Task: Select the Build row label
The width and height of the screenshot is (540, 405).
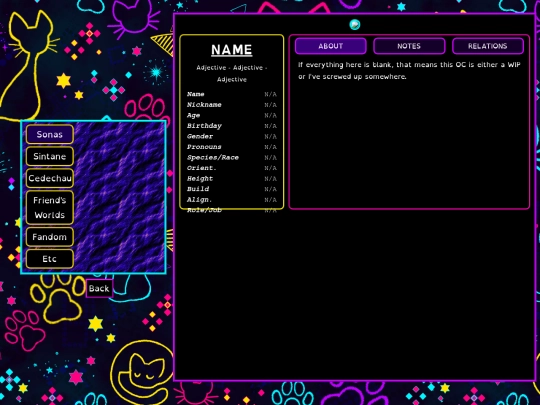Action: click(198, 189)
